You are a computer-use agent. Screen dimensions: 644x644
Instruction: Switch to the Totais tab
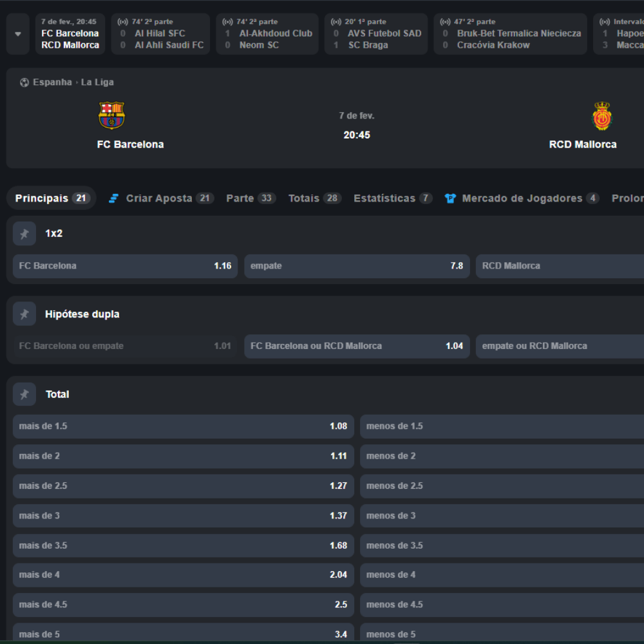point(315,198)
